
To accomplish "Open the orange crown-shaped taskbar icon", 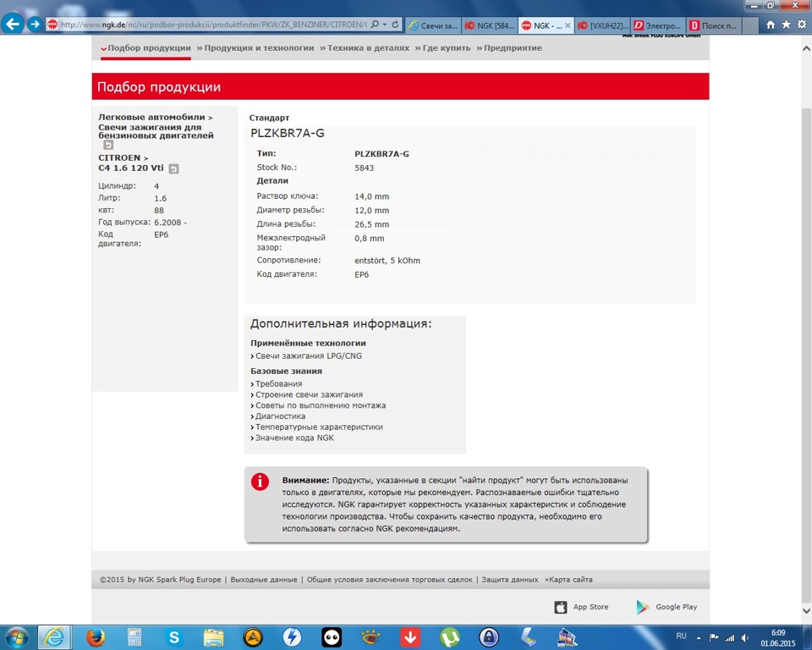I will (x=370, y=637).
